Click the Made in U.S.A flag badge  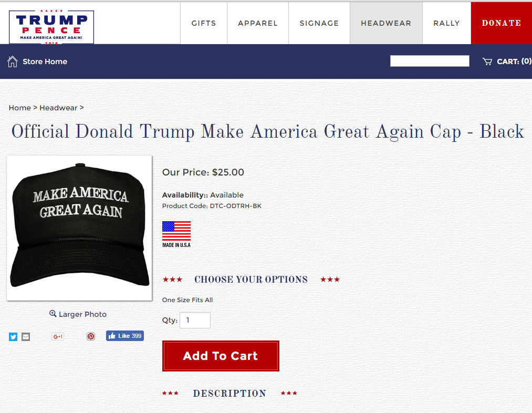coord(176,234)
